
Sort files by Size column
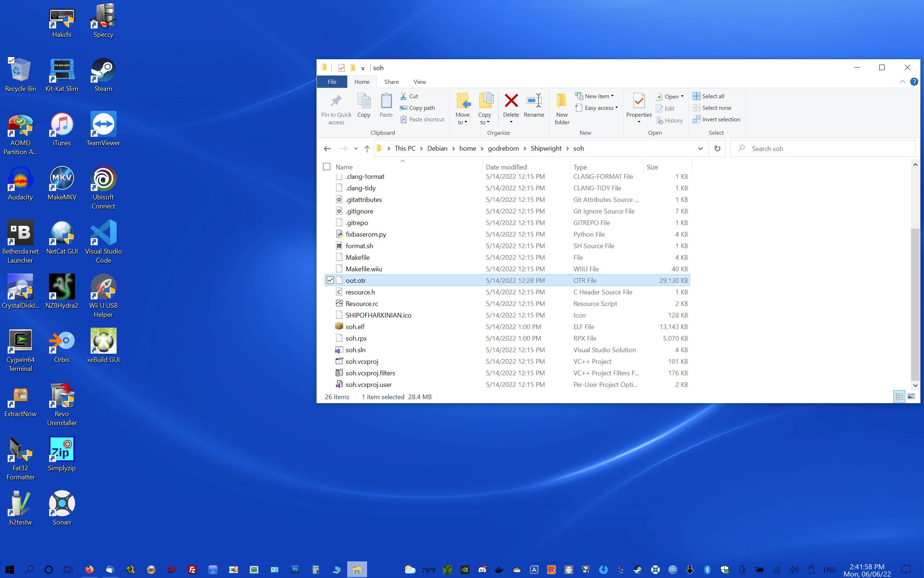[652, 167]
